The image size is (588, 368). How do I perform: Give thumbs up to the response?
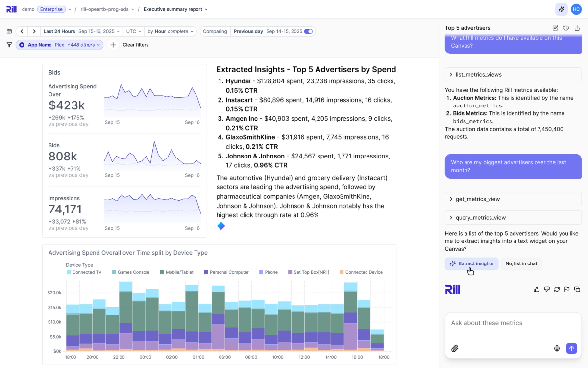pos(537,289)
